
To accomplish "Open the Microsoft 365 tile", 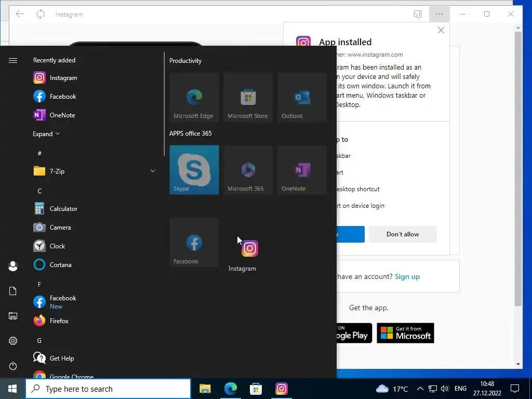I will tap(248, 170).
